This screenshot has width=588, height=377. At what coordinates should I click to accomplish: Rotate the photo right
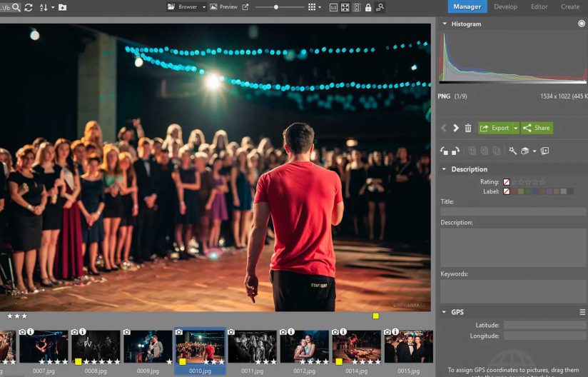(x=455, y=151)
